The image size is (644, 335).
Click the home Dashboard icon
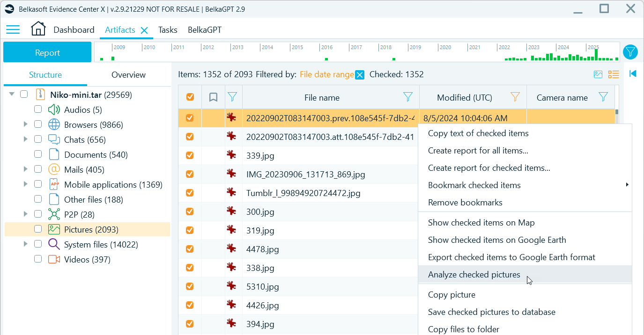click(x=38, y=29)
